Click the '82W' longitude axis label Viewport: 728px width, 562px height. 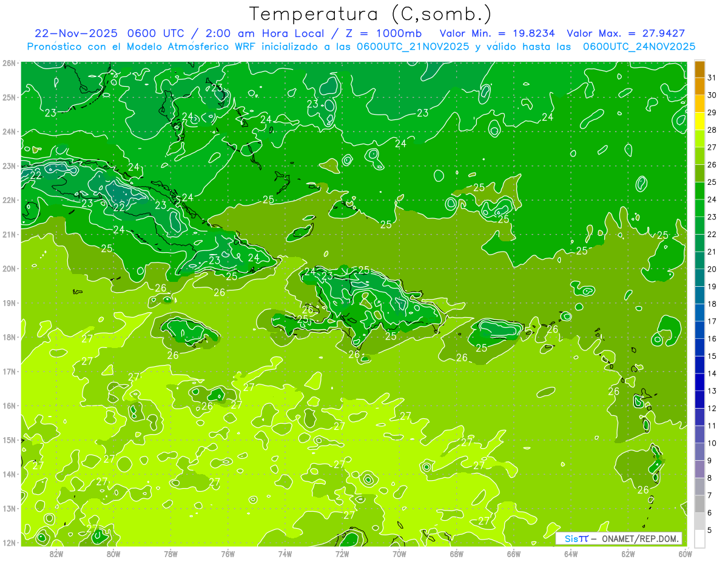(56, 553)
